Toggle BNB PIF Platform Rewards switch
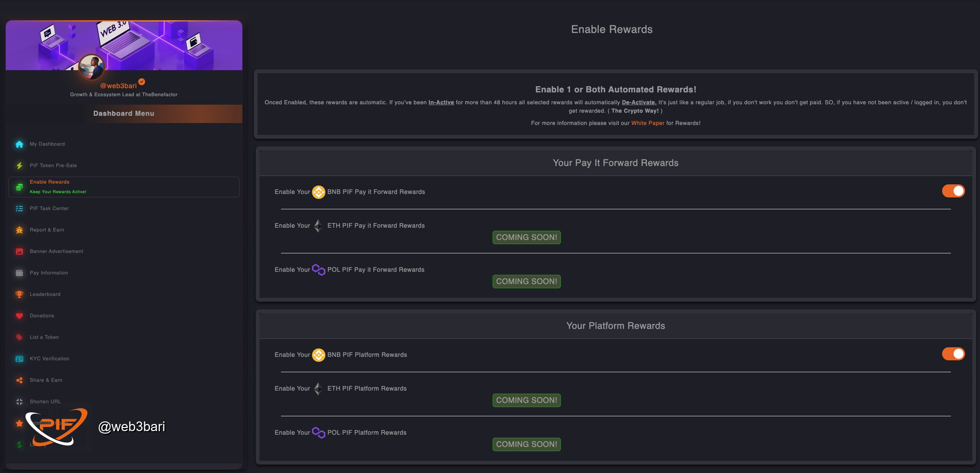The width and height of the screenshot is (980, 473). pyautogui.click(x=953, y=354)
